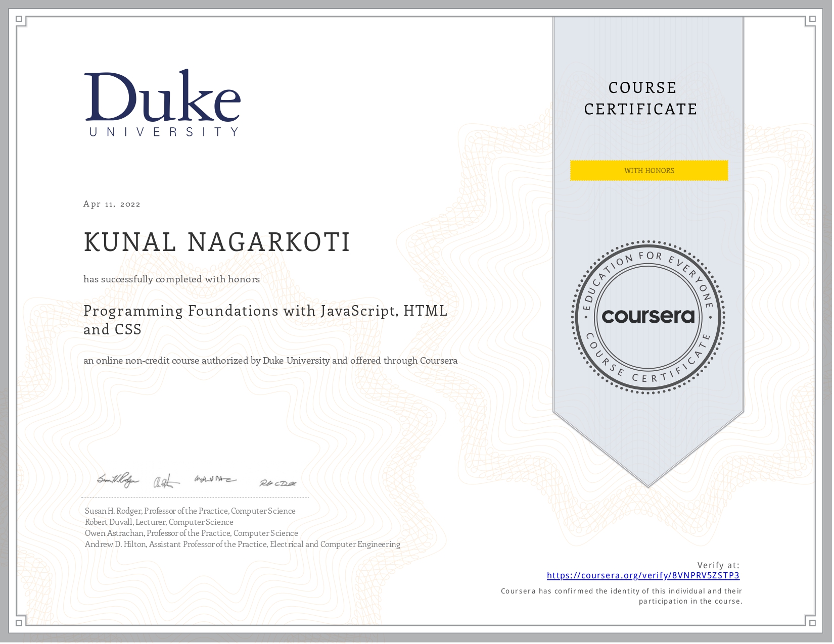Click Susan H. Rodger's name line
This screenshot has height=644, width=834.
[190, 511]
